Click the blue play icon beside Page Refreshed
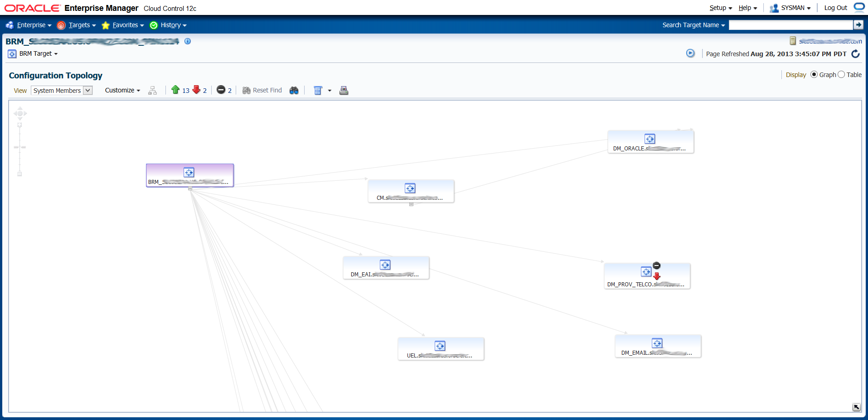 [x=690, y=53]
